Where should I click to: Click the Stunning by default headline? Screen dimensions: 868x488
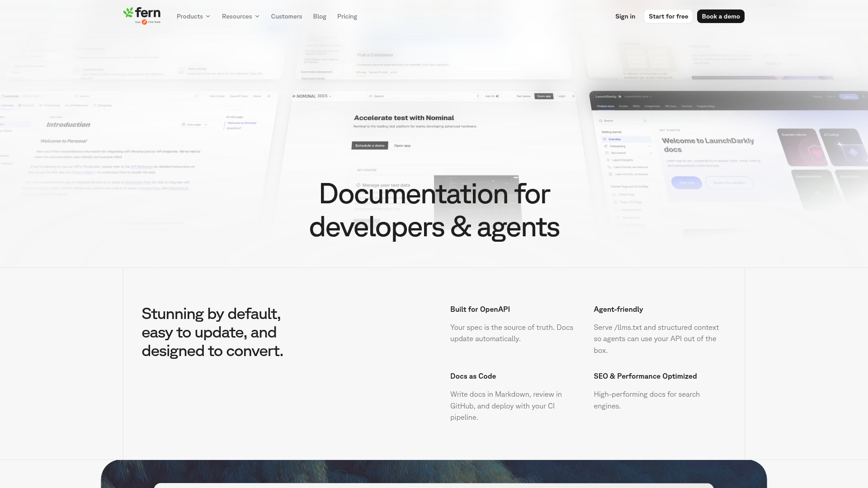click(x=212, y=332)
